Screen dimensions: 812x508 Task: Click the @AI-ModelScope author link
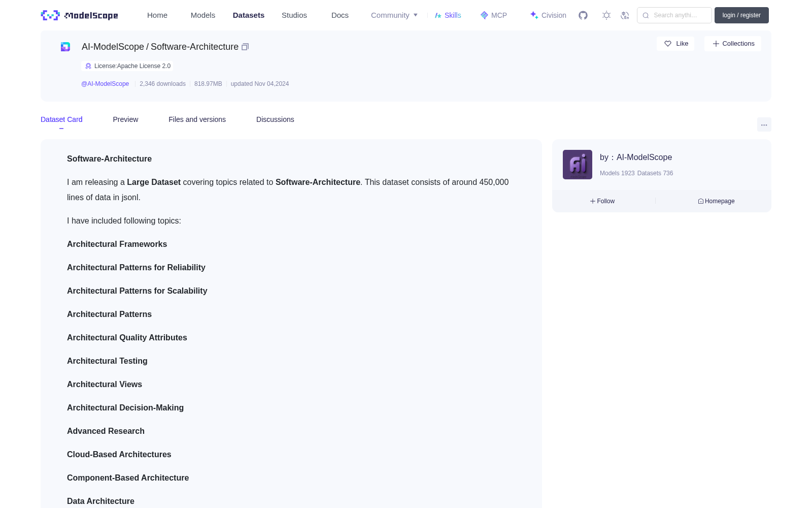pyautogui.click(x=105, y=84)
